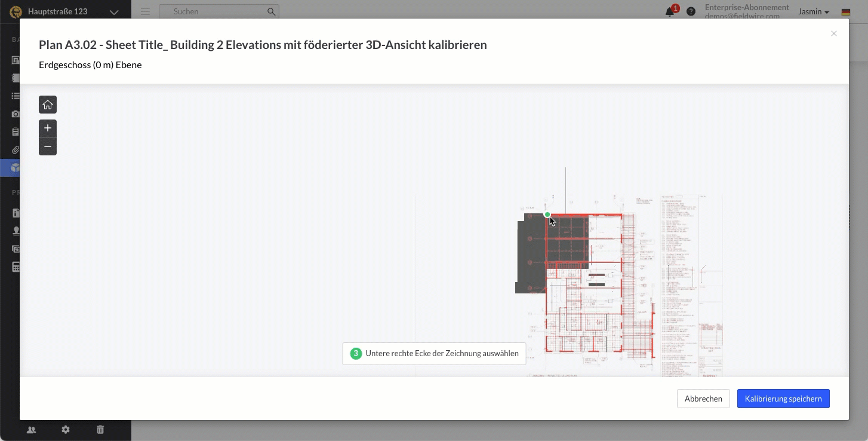Zoom in with the plus button
The height and width of the screenshot is (441, 868).
click(x=48, y=128)
